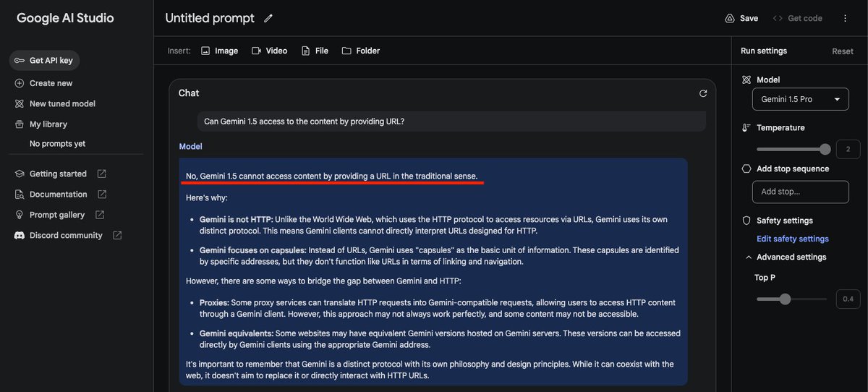This screenshot has height=392, width=868.
Task: Click the Google AI Studio logo
Action: click(x=65, y=18)
